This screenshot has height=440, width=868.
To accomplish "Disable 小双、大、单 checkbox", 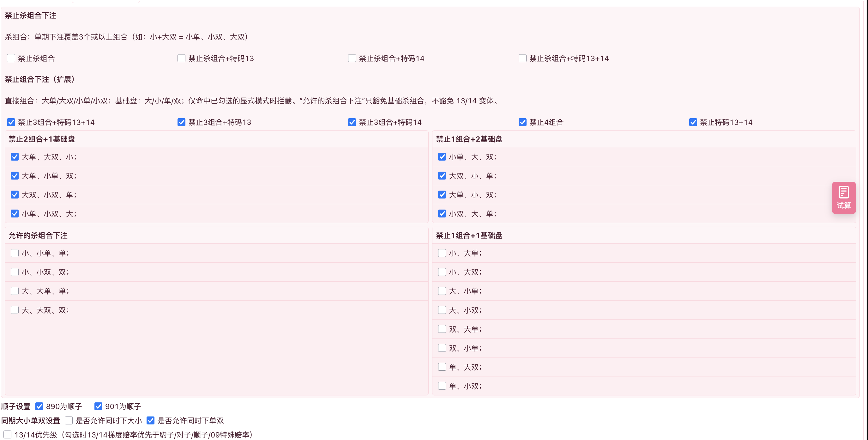I will (x=442, y=214).
